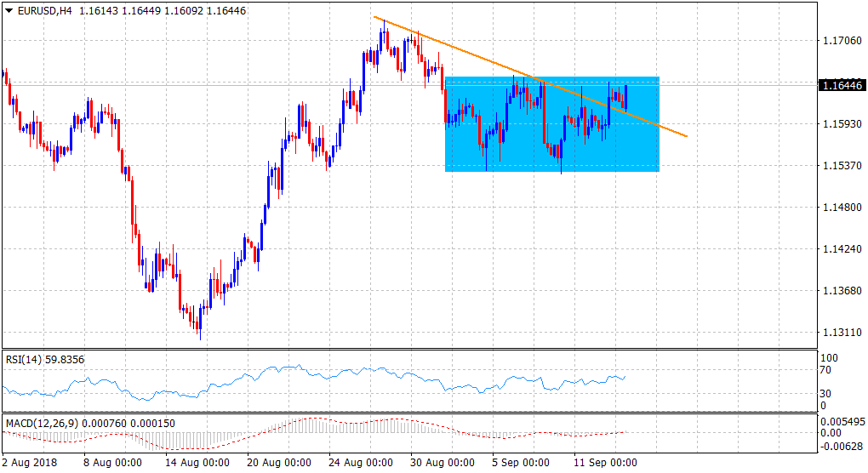Screen dimensions: 868x473
Task: Click the RSI 70 level label
Action: (826, 371)
